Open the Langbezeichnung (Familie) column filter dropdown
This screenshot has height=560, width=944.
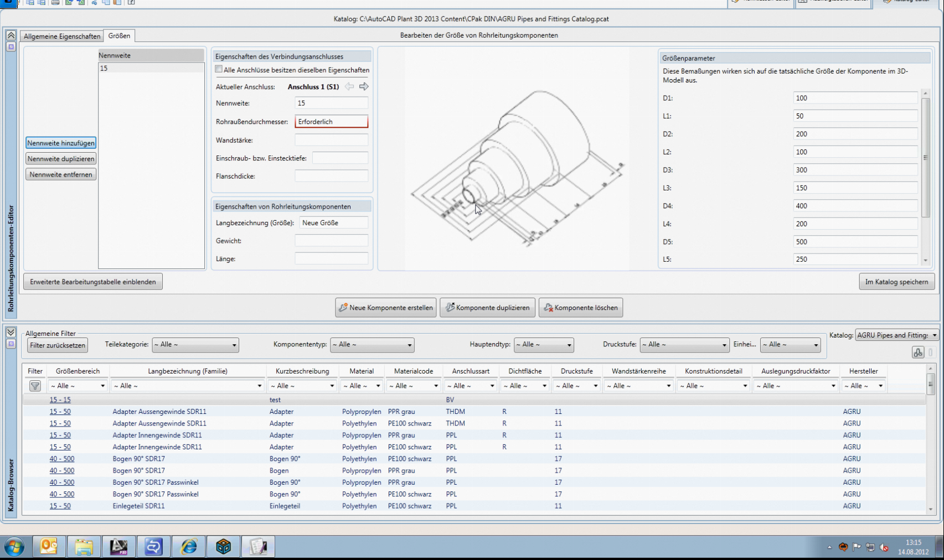click(x=188, y=386)
